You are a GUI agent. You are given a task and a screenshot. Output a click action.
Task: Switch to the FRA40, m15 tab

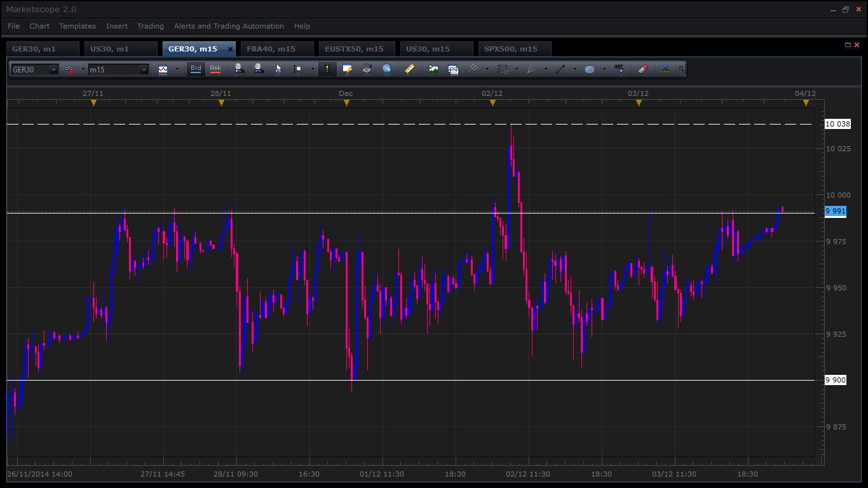tap(271, 49)
